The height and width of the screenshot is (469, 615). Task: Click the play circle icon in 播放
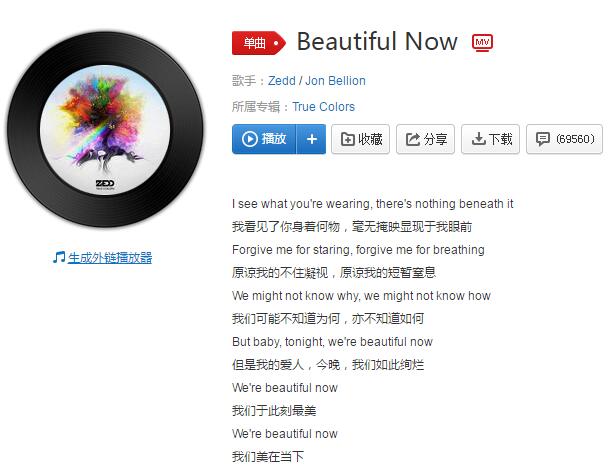(249, 139)
